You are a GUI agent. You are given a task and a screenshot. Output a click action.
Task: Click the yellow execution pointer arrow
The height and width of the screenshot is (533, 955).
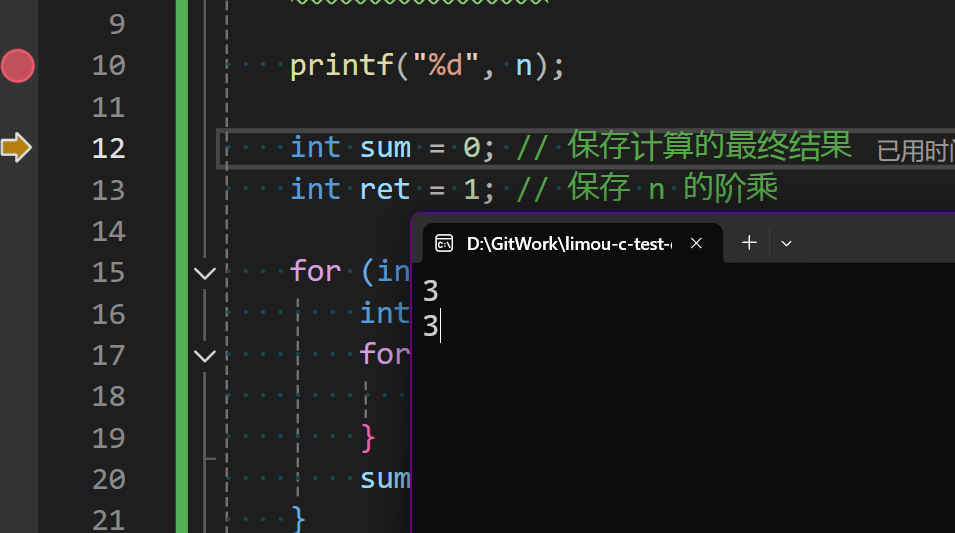(16, 148)
